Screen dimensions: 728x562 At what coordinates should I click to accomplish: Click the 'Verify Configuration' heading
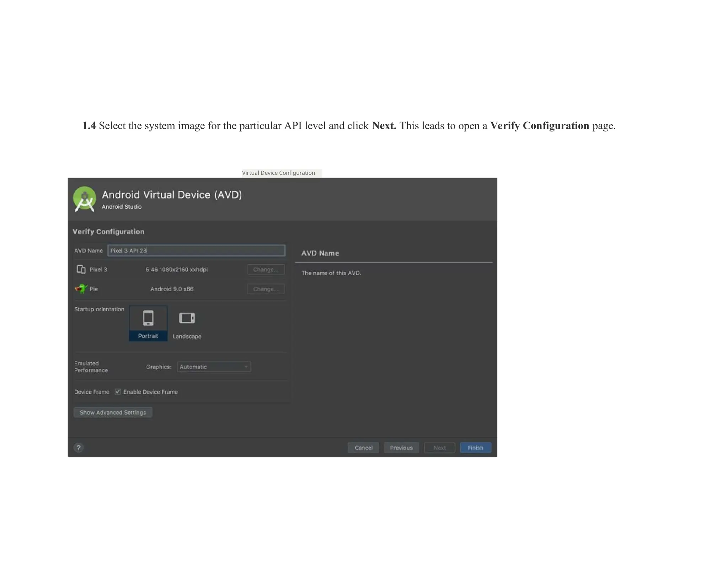(x=108, y=232)
